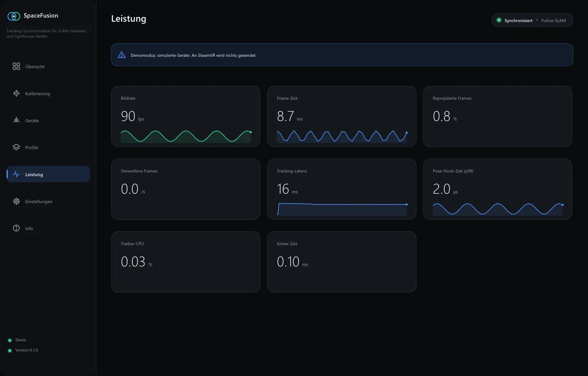Click the Leistung pulse icon

16,174
